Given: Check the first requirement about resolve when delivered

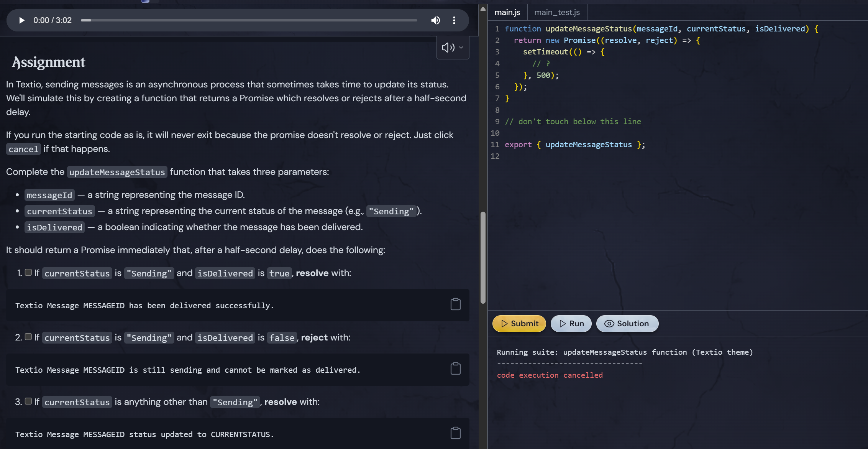Looking at the screenshot, I should tap(28, 272).
